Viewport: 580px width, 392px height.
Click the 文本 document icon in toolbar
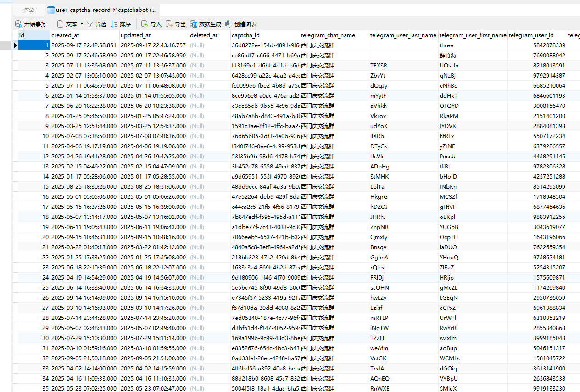coord(60,24)
